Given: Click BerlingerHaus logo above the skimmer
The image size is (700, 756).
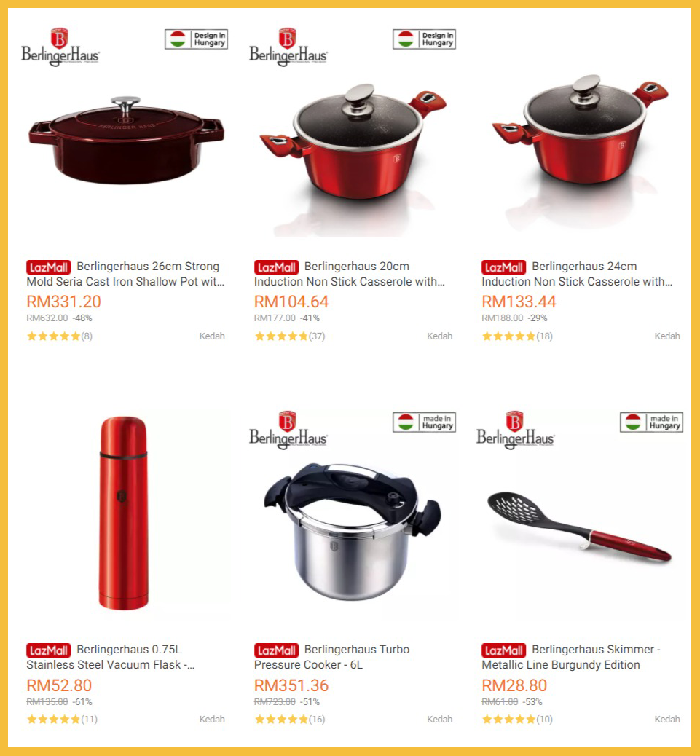Looking at the screenshot, I should (x=516, y=430).
